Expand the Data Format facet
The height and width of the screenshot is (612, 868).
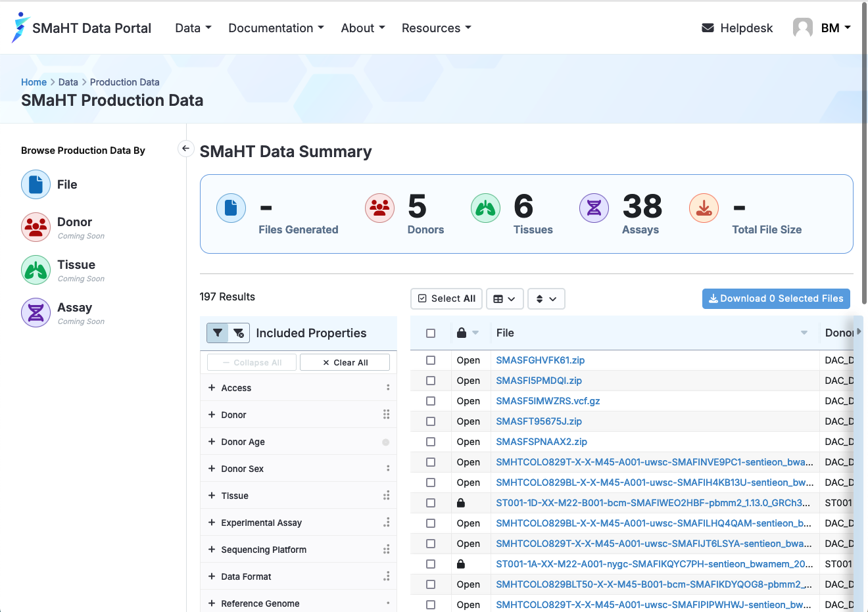click(x=299, y=577)
